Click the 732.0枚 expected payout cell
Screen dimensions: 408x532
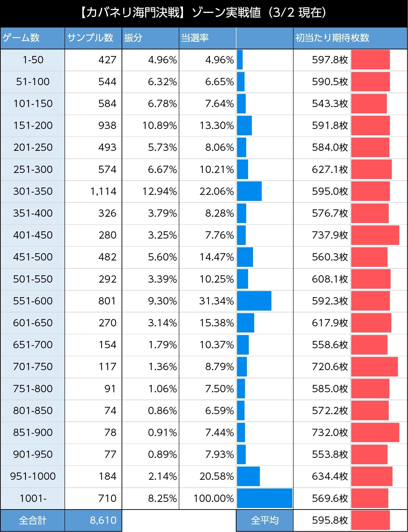(x=330, y=432)
